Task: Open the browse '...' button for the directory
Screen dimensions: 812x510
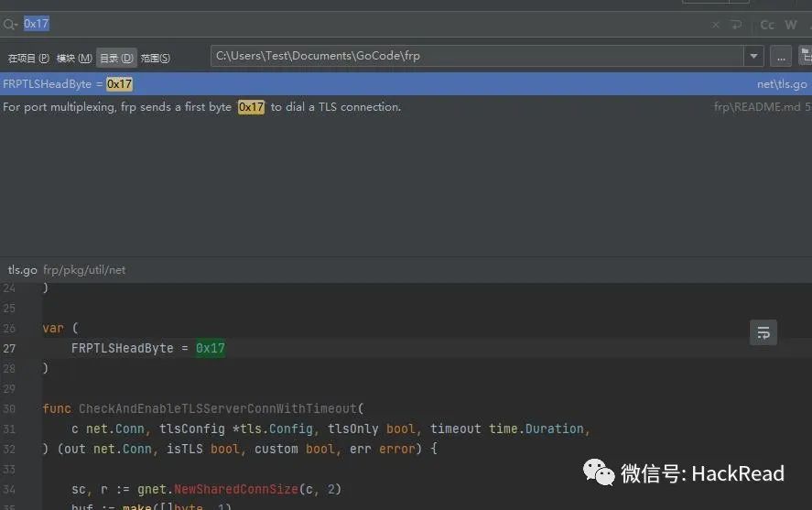Action: pyautogui.click(x=781, y=56)
